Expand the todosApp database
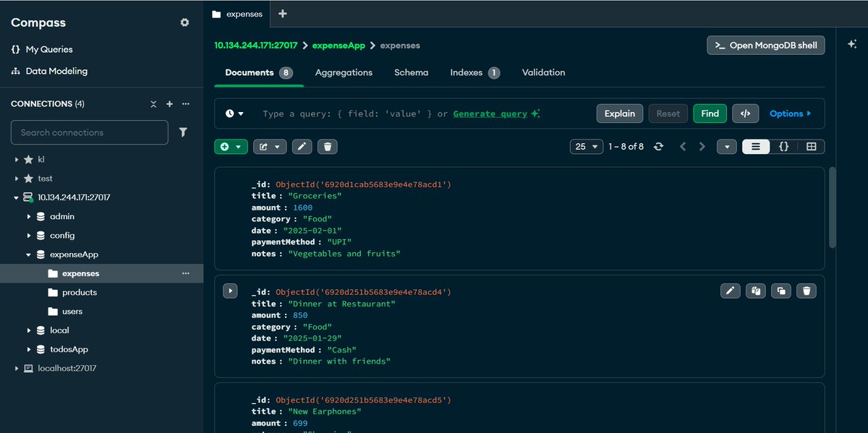Image resolution: width=868 pixels, height=433 pixels. pos(29,349)
